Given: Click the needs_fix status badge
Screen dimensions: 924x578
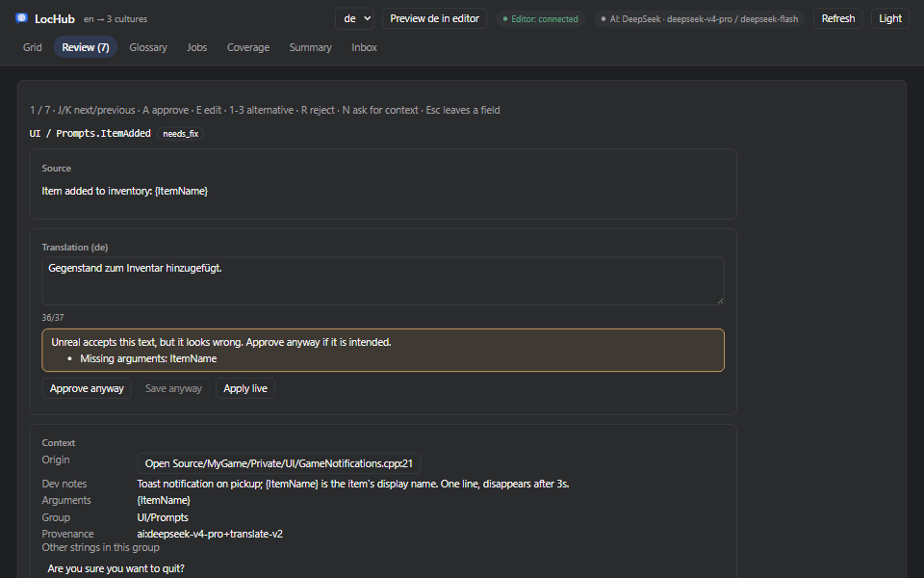Looking at the screenshot, I should click(180, 134).
